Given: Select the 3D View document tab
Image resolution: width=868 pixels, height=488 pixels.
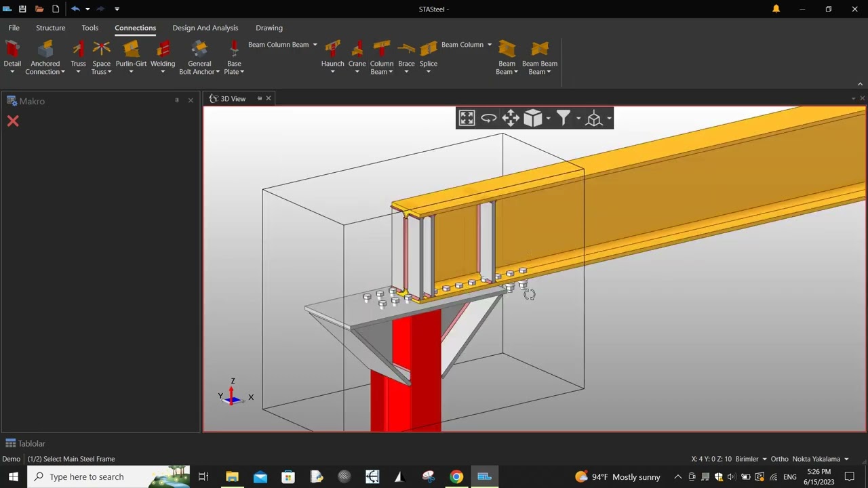Looking at the screenshot, I should click(233, 99).
